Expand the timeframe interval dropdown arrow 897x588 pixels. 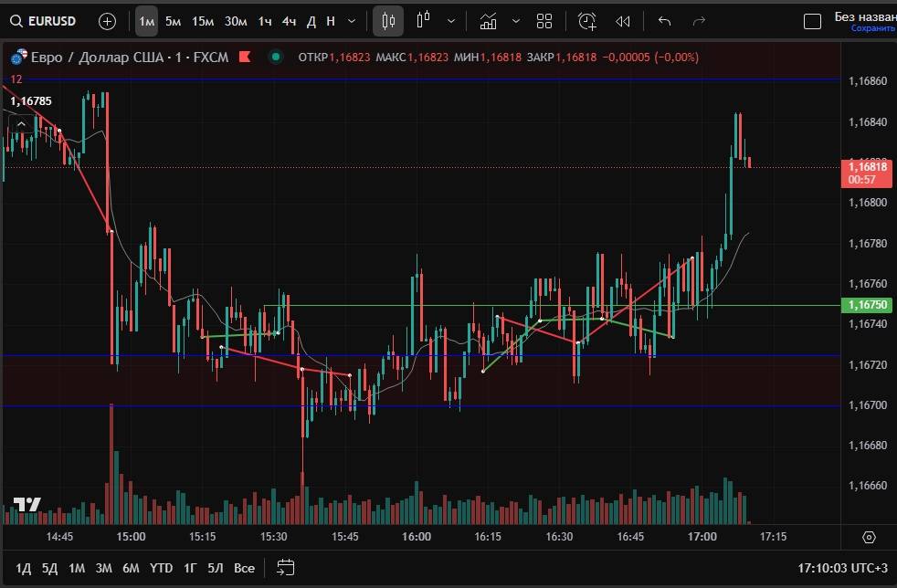click(353, 21)
